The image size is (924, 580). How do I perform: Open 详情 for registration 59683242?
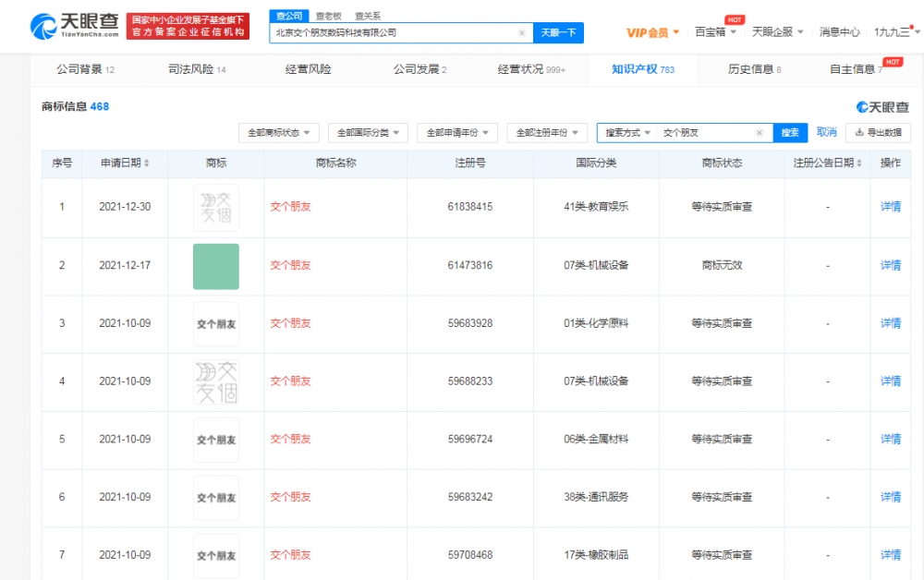891,497
